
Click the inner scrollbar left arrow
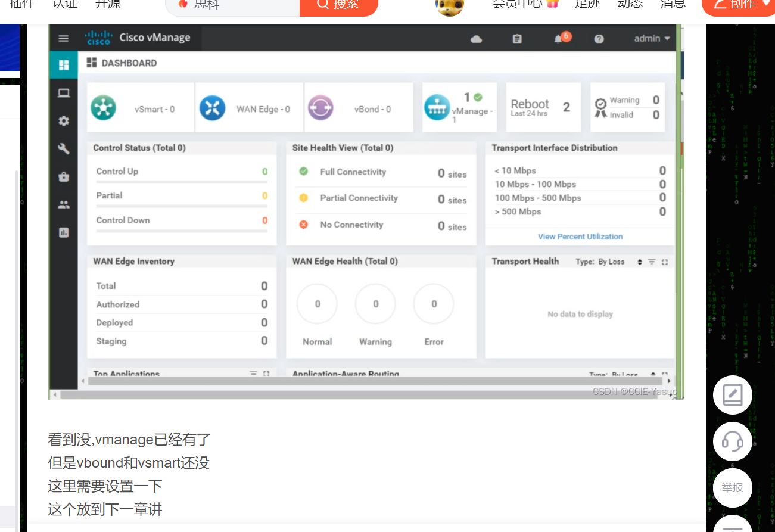[x=83, y=381]
